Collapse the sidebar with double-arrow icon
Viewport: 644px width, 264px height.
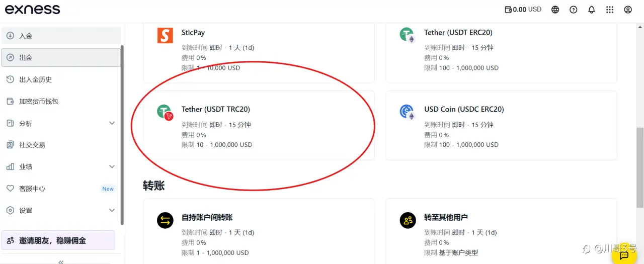(61, 261)
